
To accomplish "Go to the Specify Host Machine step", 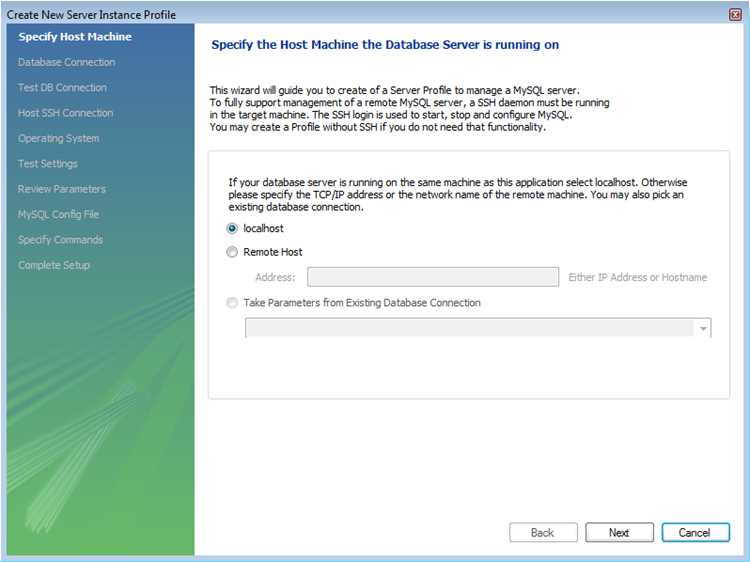I will pos(75,37).
